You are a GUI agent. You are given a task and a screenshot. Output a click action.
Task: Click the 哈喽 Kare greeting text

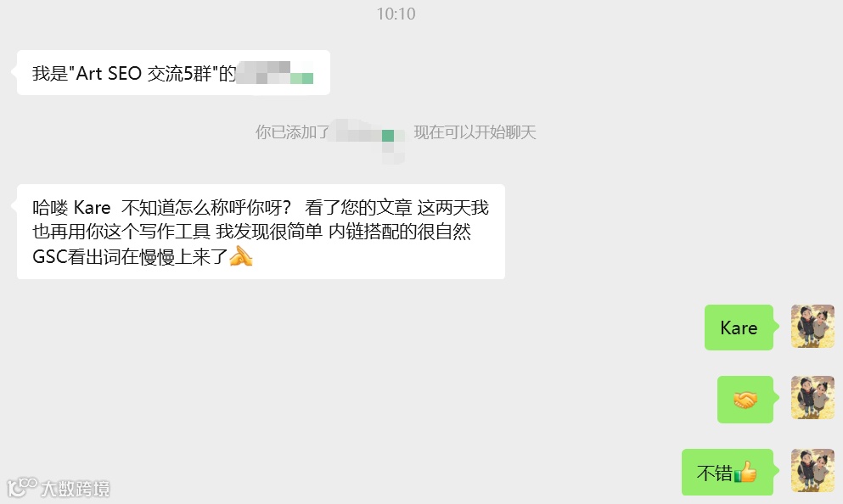pyautogui.click(x=71, y=207)
